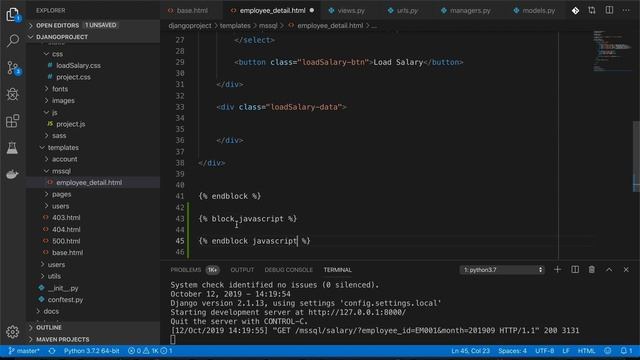
Task: Open the Docker view
Action: coord(13,174)
